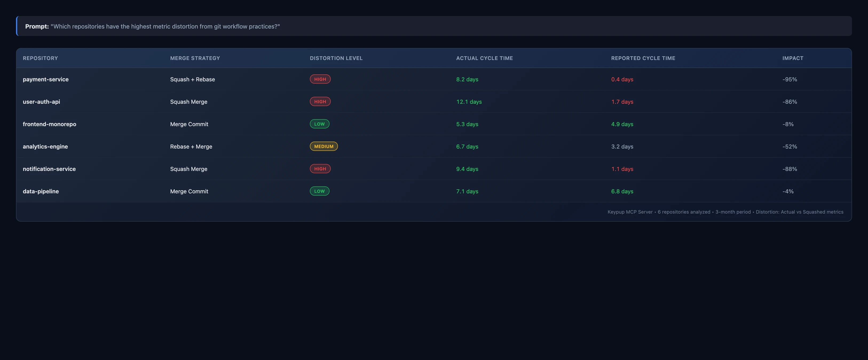Click 6.8 days reported cycle time
Image resolution: width=868 pixels, height=360 pixels.
pos(622,191)
